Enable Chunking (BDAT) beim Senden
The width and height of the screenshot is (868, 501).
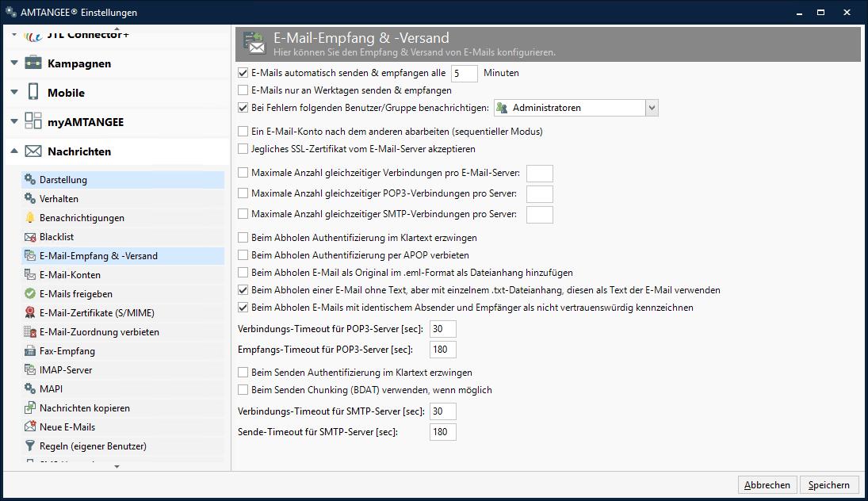(243, 390)
